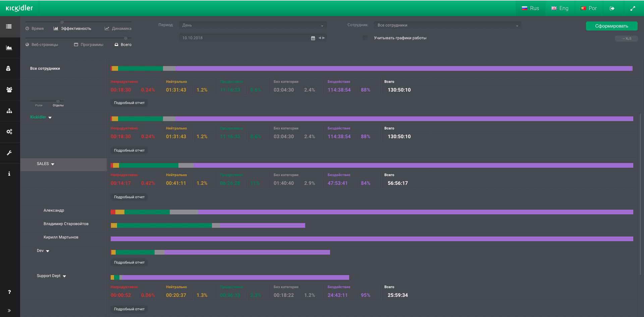The width and height of the screenshot is (644, 317).
Task: Click the org structure hierarchy icon
Action: [9, 111]
